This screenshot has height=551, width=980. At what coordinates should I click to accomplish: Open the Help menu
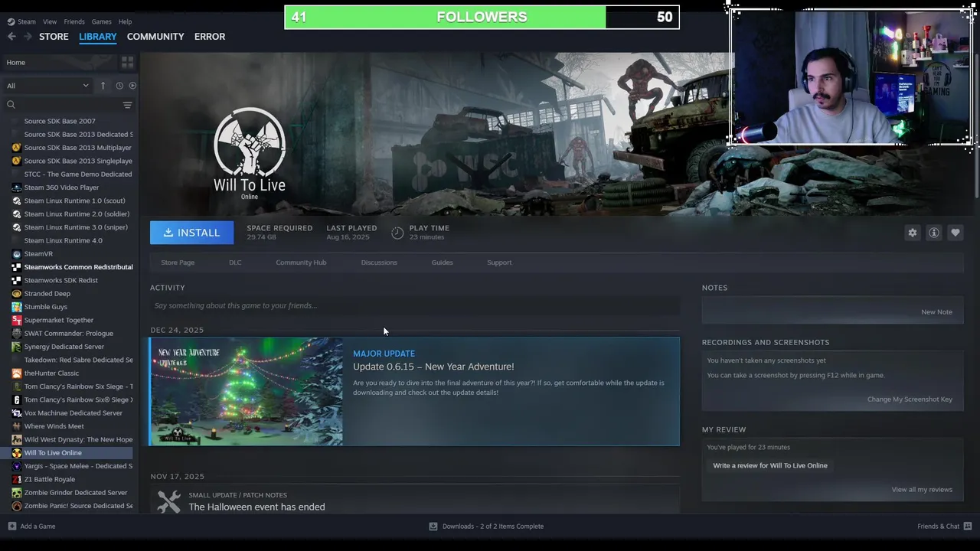coord(125,21)
